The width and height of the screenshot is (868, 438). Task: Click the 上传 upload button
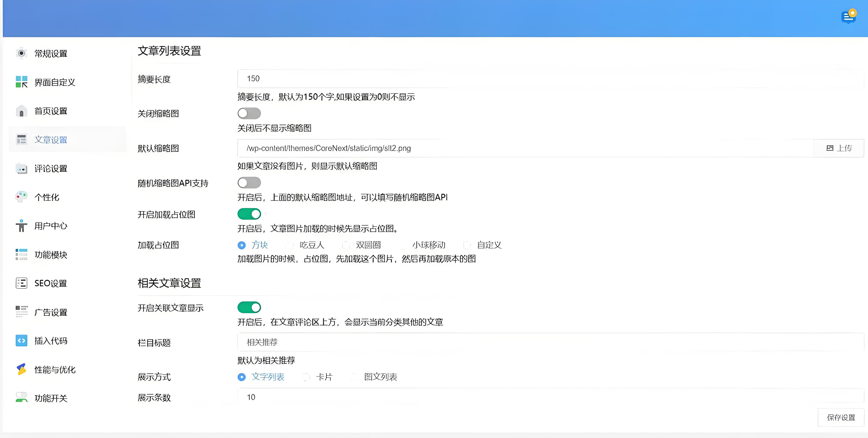tap(839, 148)
